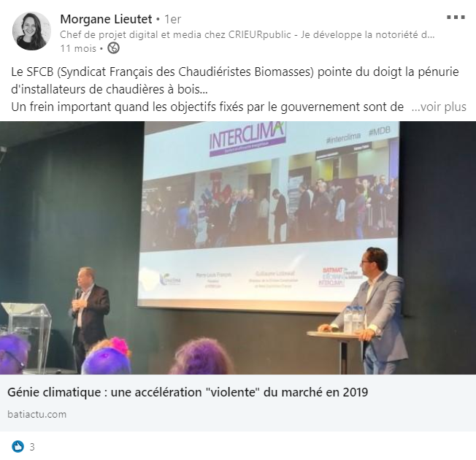This screenshot has width=476, height=460.
Task: Click the INTERCLIMA logo in the photo
Action: coord(247,138)
